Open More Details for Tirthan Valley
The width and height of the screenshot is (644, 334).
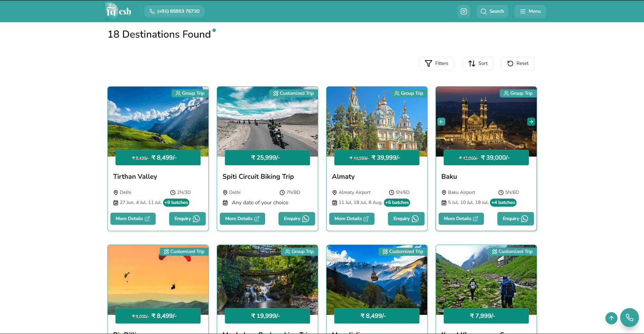pyautogui.click(x=133, y=219)
